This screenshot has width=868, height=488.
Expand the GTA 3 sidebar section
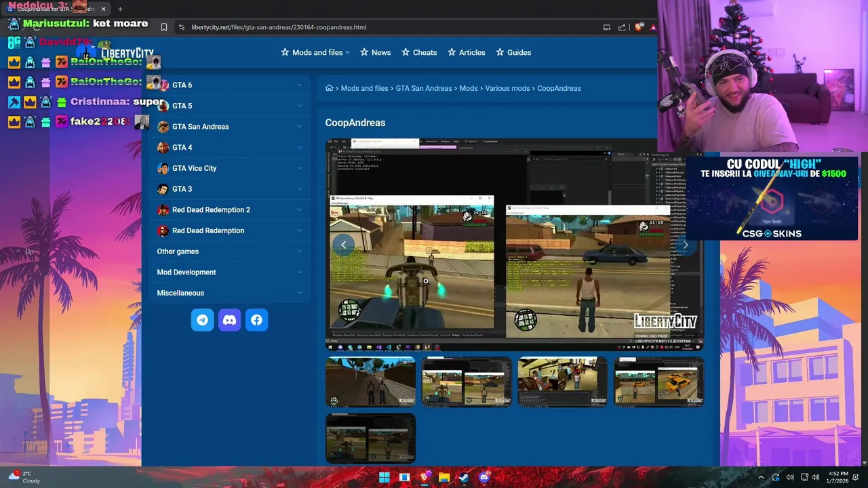point(299,189)
